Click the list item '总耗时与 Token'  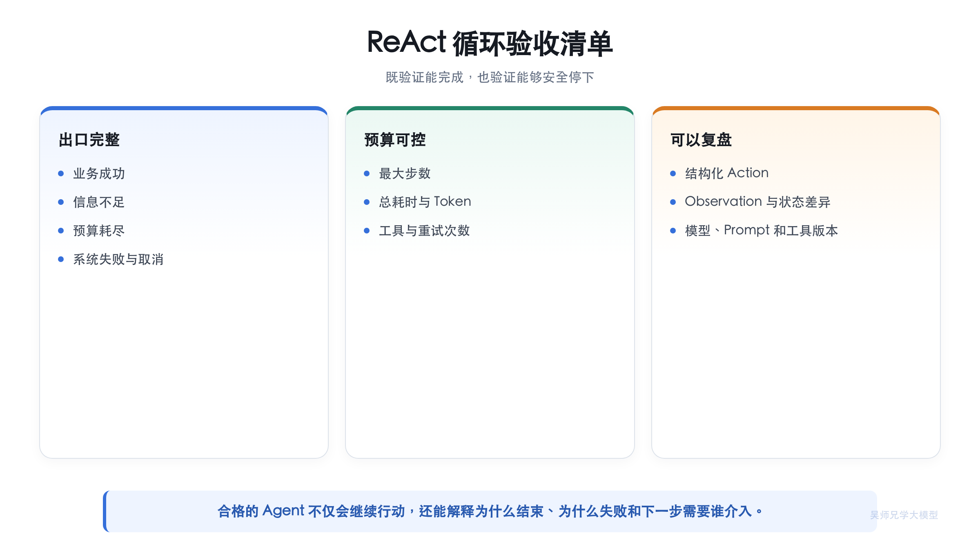425,202
